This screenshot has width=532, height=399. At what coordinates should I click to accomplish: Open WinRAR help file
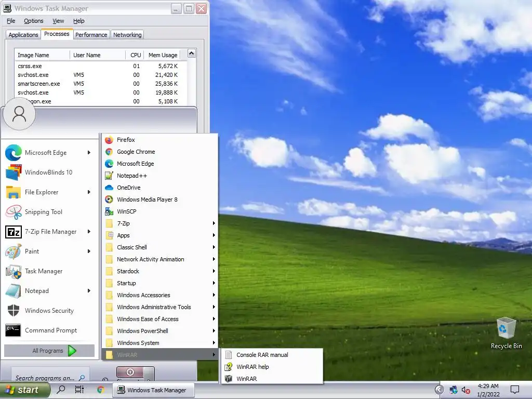[272, 367]
